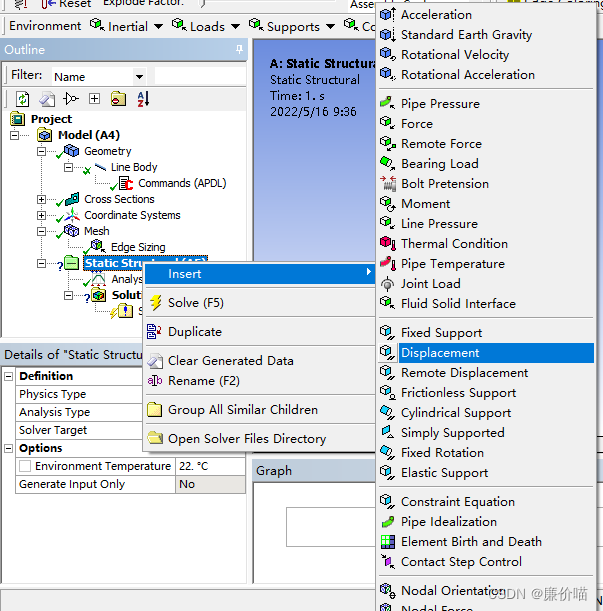Screen dimensions: 603x611
Task: Choose Clear Generated Data
Action: (260, 360)
